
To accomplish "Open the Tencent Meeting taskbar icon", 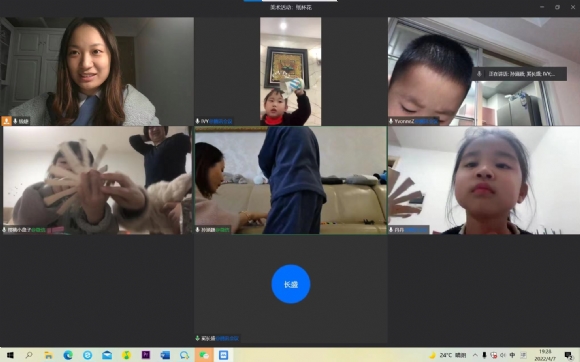I will [x=223, y=355].
